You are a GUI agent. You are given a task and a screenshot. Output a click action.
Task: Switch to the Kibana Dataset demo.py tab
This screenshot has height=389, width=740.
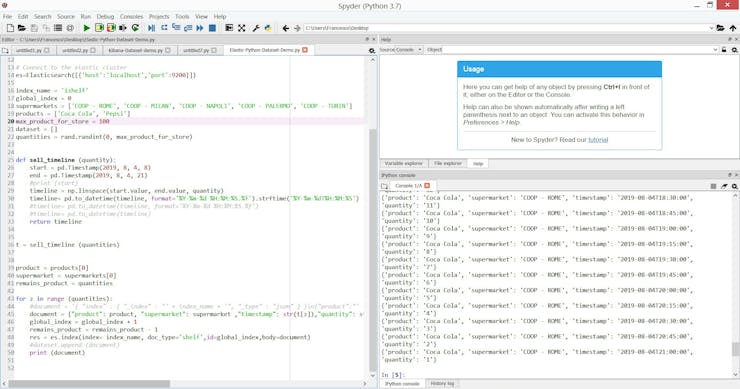point(139,50)
